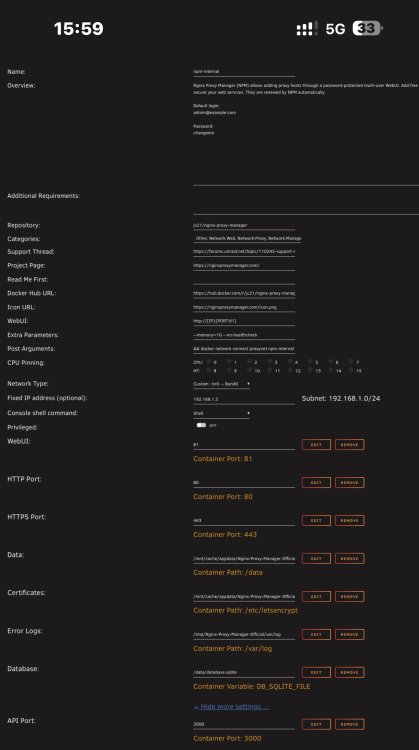Edit the Database variable

tap(316, 672)
